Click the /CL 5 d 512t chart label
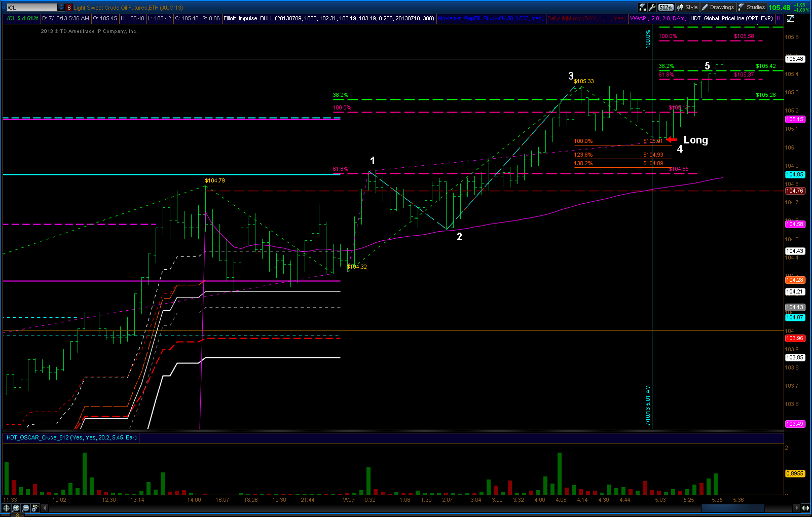 (x=22, y=18)
